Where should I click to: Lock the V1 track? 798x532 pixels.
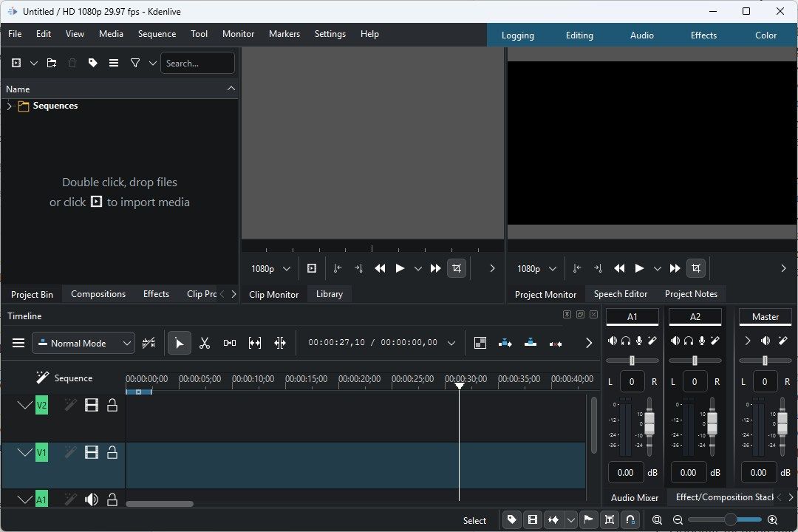click(x=112, y=452)
